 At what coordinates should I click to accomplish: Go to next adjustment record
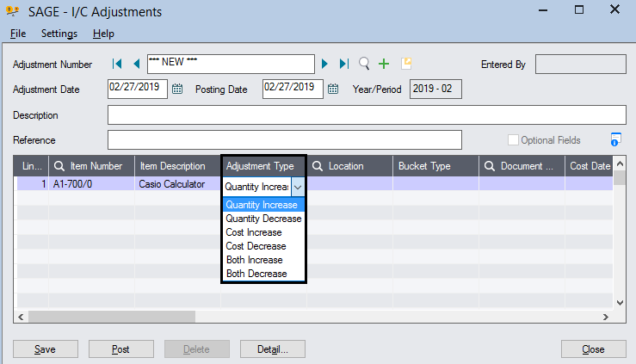point(324,64)
